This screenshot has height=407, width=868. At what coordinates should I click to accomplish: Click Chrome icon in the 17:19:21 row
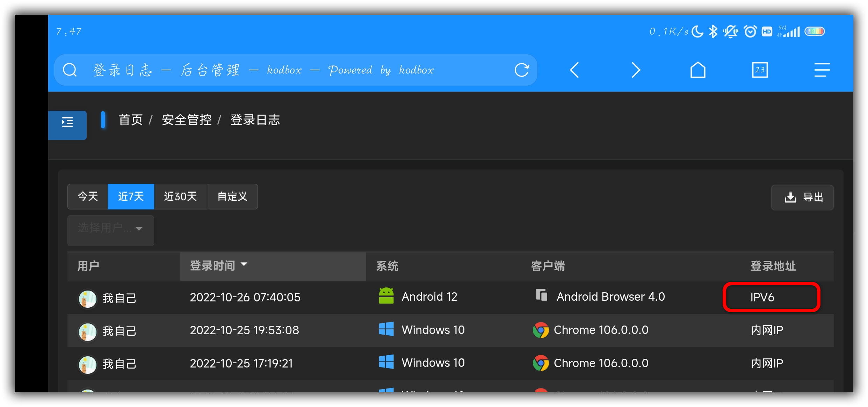click(541, 363)
